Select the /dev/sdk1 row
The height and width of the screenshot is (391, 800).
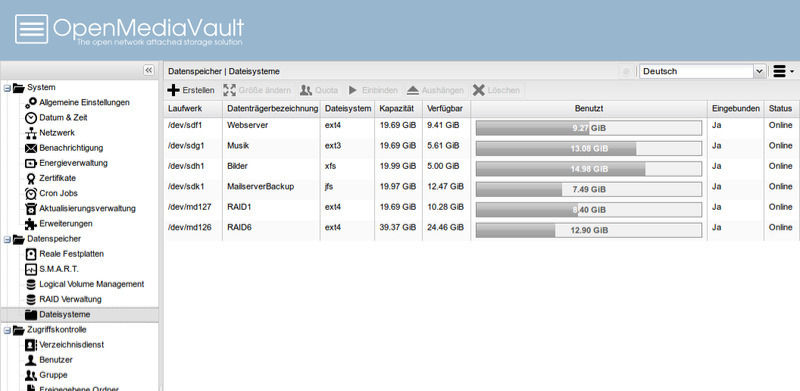click(482, 189)
